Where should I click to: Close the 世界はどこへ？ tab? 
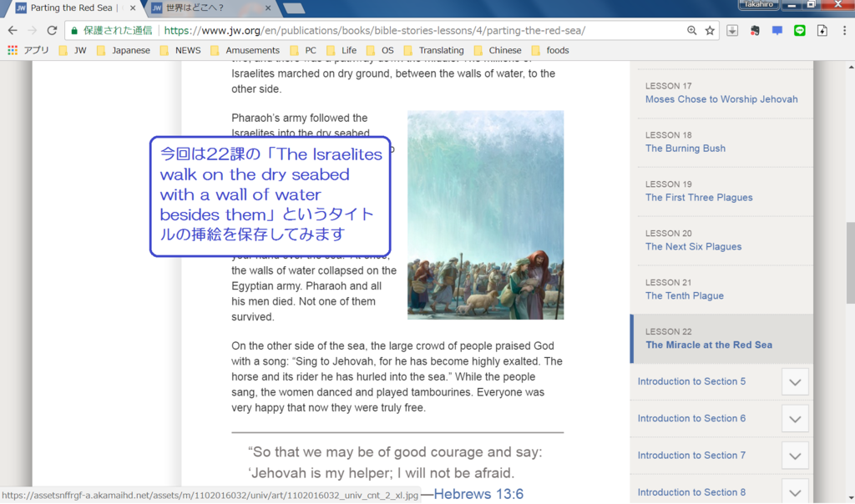tap(268, 8)
